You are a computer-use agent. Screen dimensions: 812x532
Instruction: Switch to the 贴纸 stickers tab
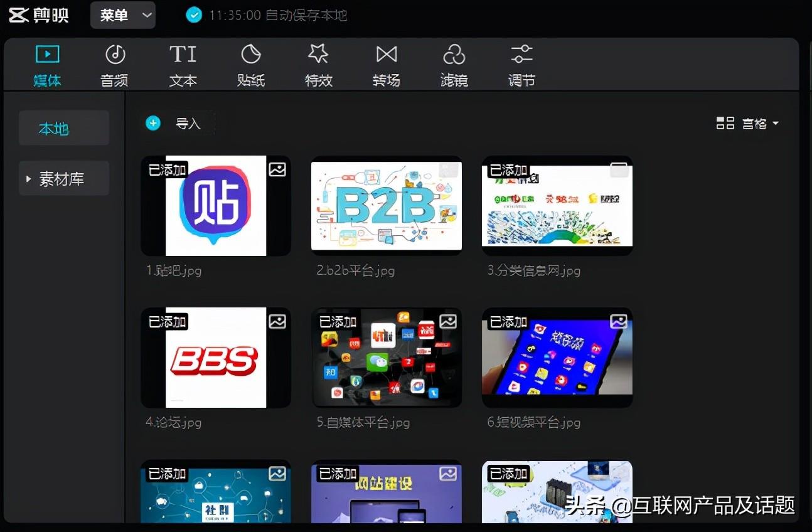click(x=251, y=66)
